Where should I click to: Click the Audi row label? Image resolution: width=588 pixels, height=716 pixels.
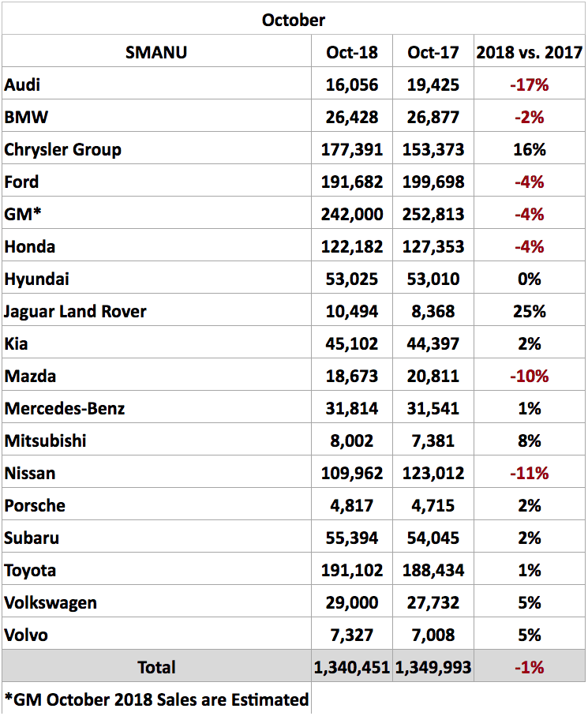[x=22, y=84]
